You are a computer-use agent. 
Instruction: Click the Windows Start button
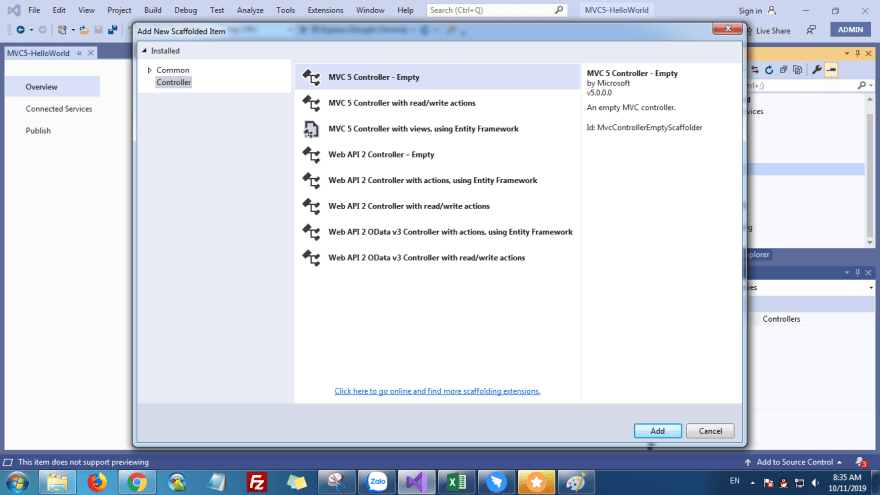pyautogui.click(x=17, y=482)
